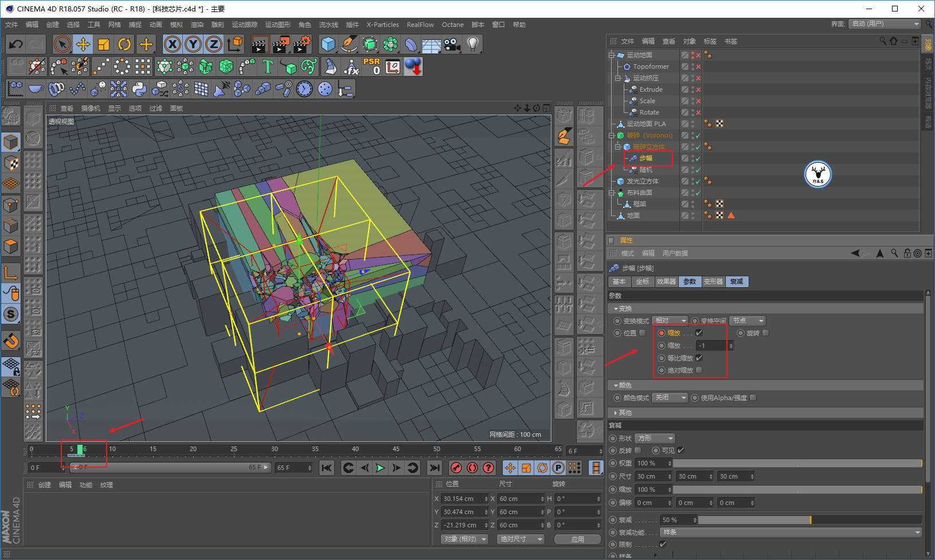Screen dimensions: 935x560
Task: Add a Camera object
Action: (x=452, y=44)
